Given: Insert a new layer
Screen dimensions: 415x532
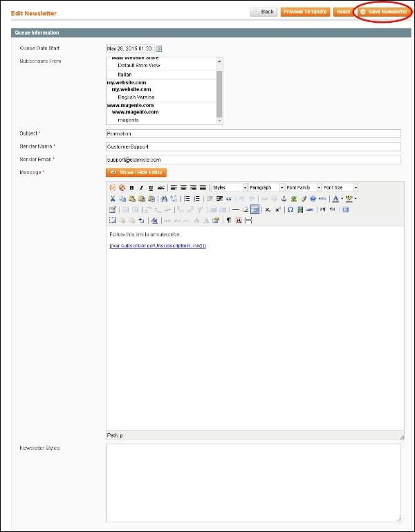Looking at the screenshot, I should click(x=113, y=220).
